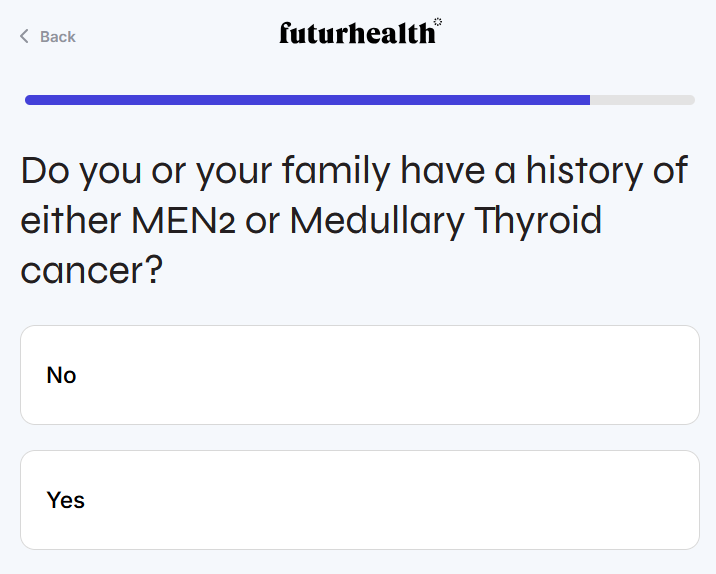Click the words Do you starting the question
Screen dimensions: 716x574
(81, 171)
